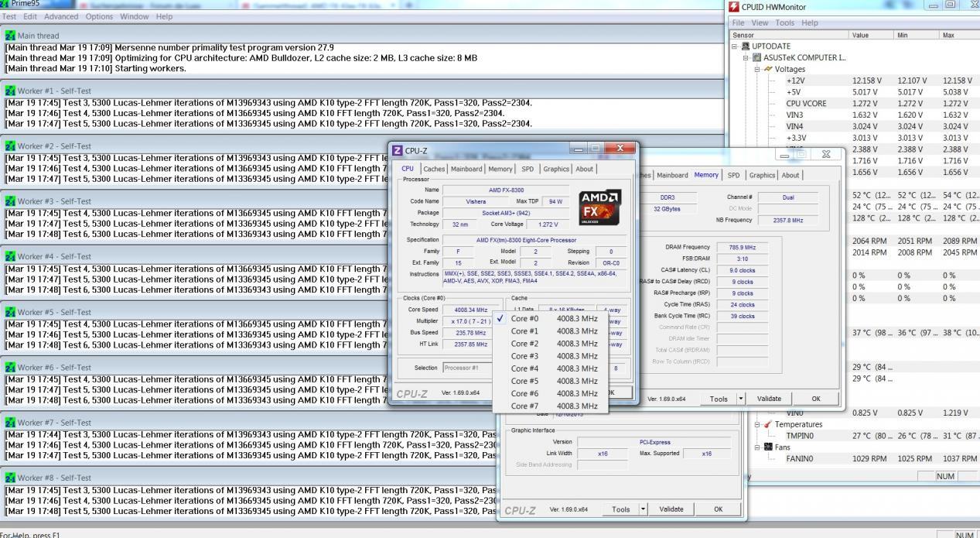Select checked Core #0 in core list

click(549, 318)
